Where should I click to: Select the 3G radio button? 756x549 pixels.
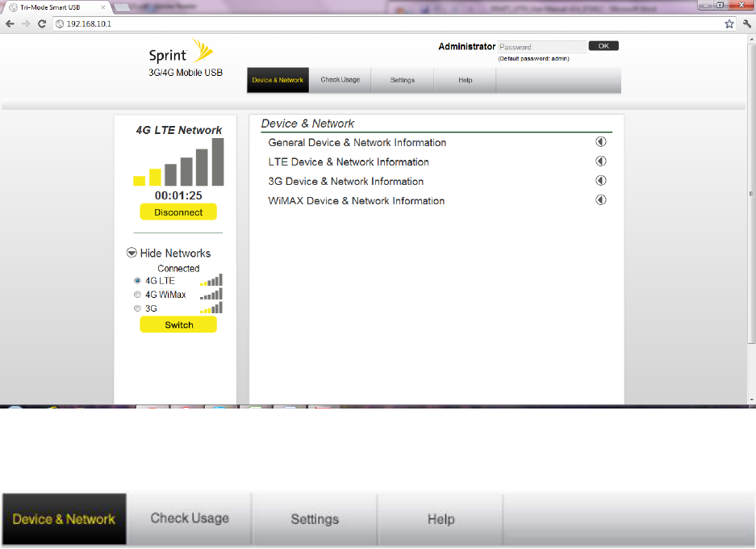pos(137,308)
